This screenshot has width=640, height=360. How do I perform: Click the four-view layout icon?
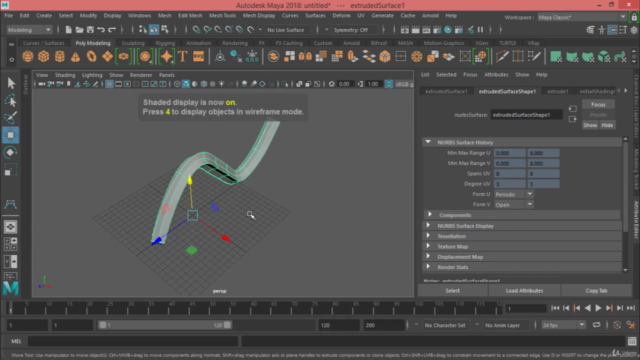click(11, 244)
